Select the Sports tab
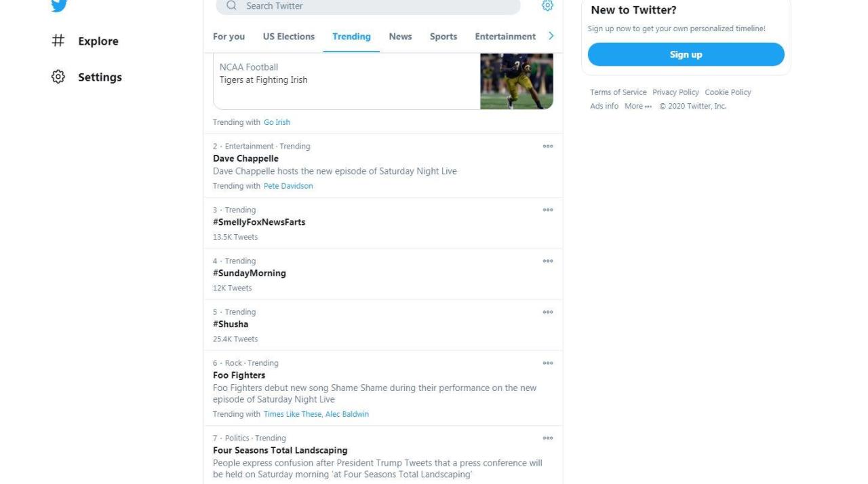The height and width of the screenshot is (484, 868). pyautogui.click(x=443, y=37)
